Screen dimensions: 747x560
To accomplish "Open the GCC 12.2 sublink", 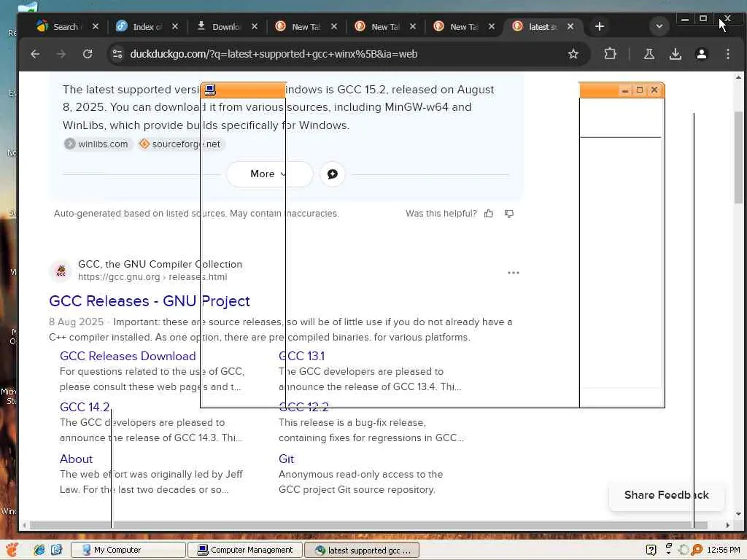I will [303, 407].
